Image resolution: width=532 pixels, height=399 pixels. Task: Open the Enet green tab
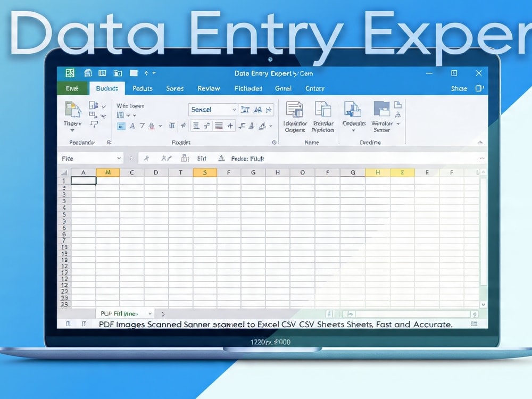point(72,88)
